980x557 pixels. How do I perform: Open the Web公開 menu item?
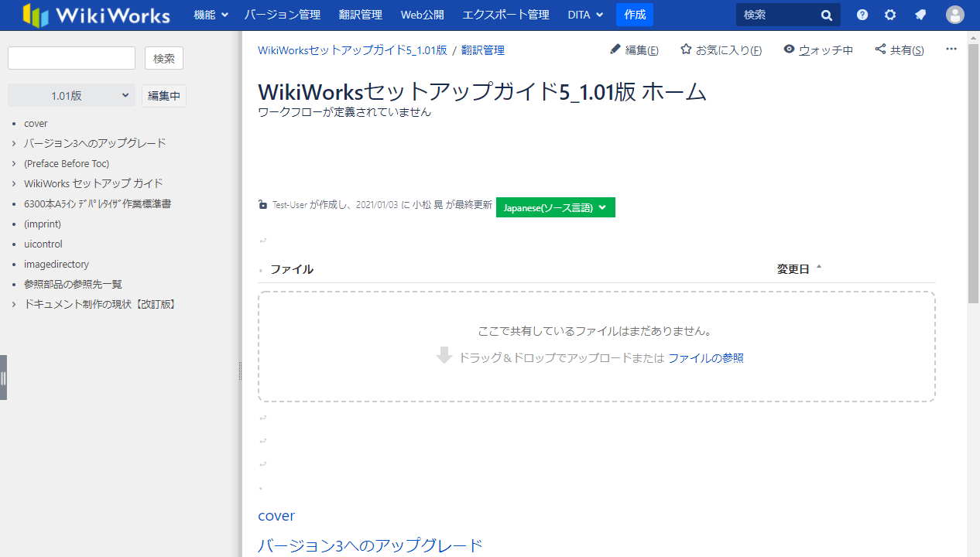pos(423,15)
